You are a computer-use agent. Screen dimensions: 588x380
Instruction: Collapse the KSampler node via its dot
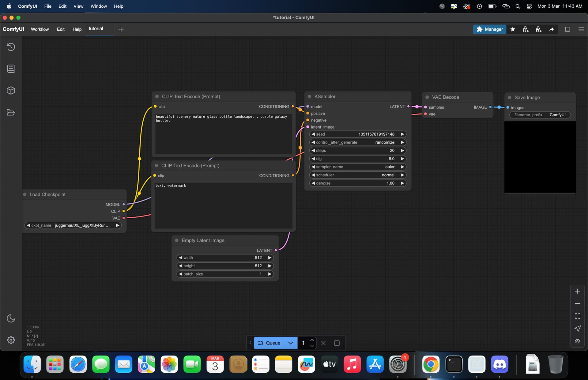(309, 96)
